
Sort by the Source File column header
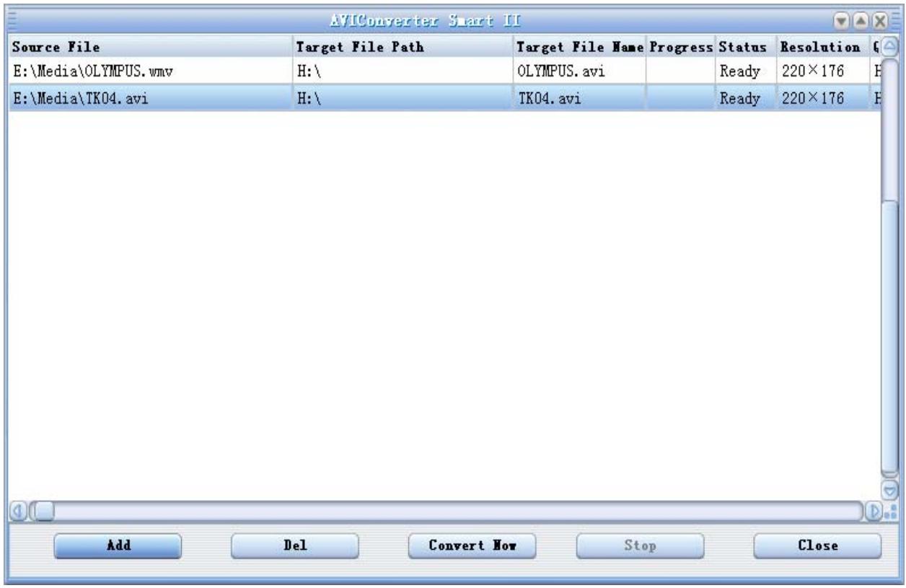[150, 48]
